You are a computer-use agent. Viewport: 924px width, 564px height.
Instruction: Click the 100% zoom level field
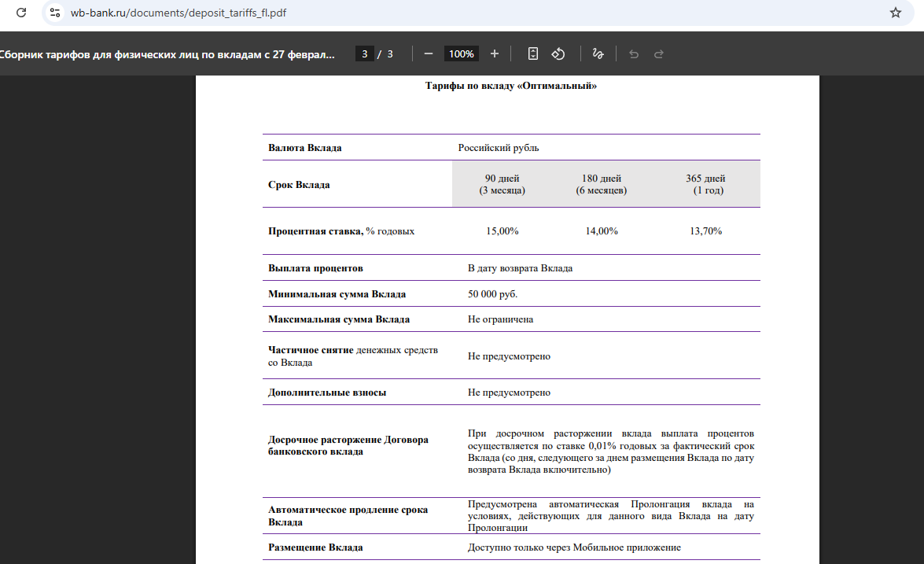click(461, 54)
